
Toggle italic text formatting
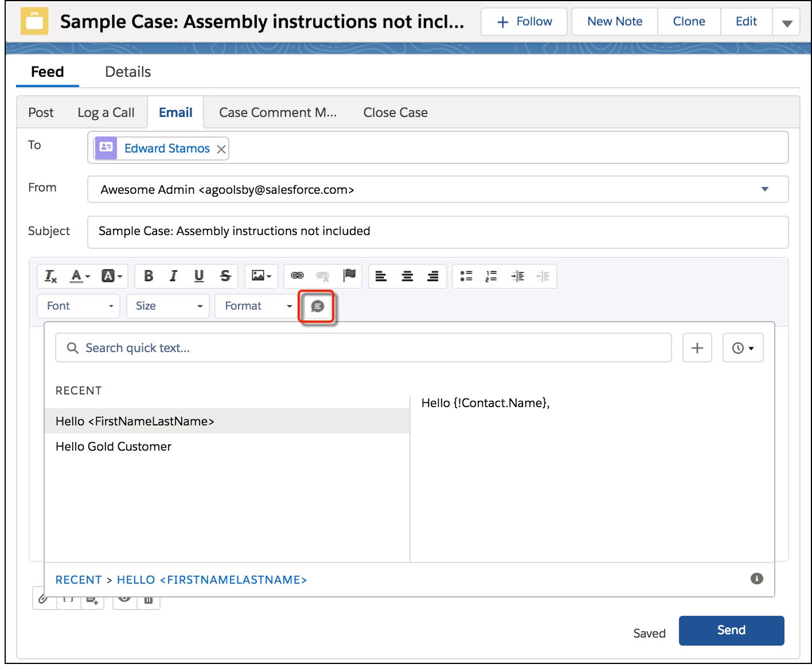[173, 276]
